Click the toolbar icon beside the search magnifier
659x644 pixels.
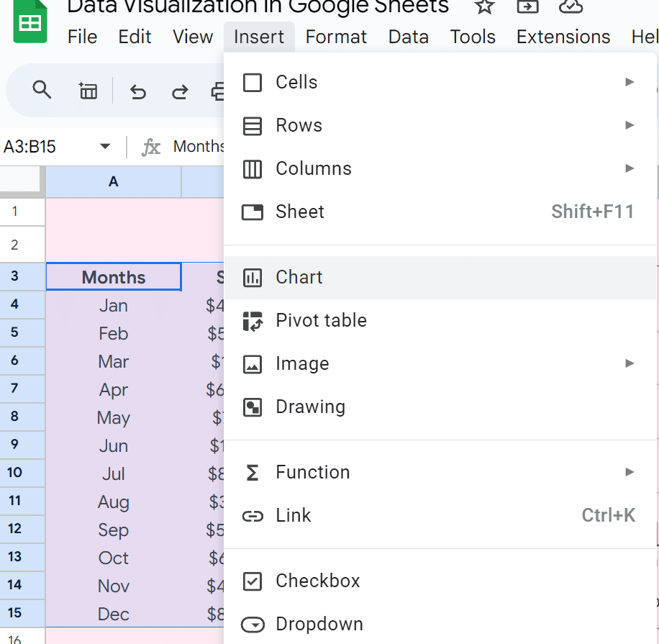[88, 91]
